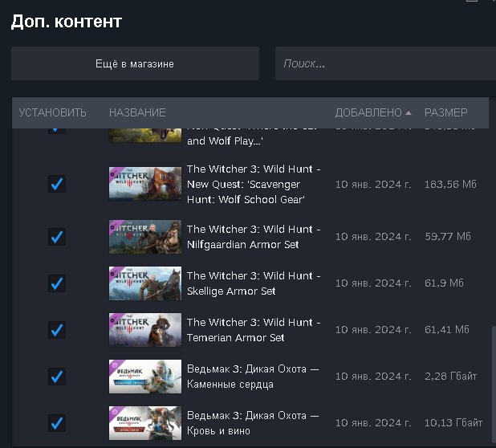This screenshot has width=496, height=448.
Task: Sort by the 'НАЗВАНИЕ' column header
Action: coord(137,112)
